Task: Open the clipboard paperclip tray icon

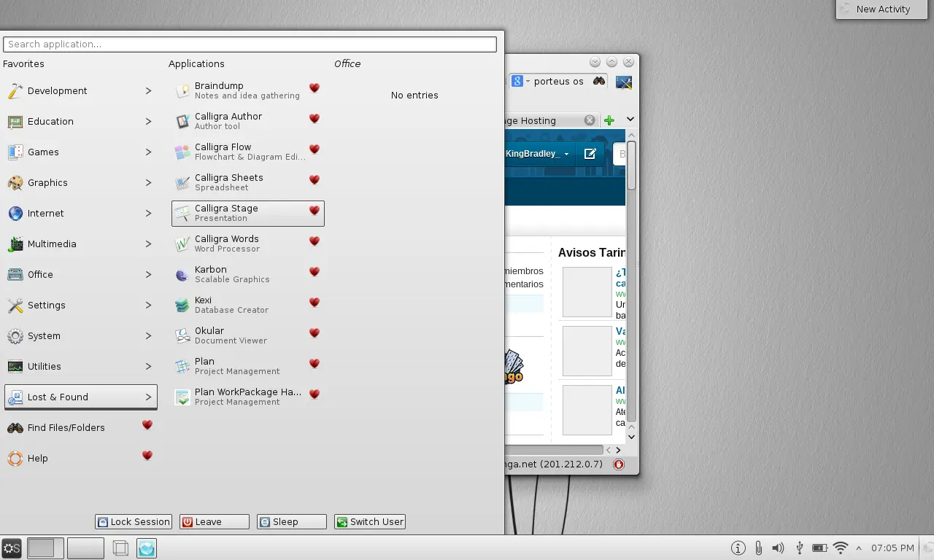Action: click(758, 548)
